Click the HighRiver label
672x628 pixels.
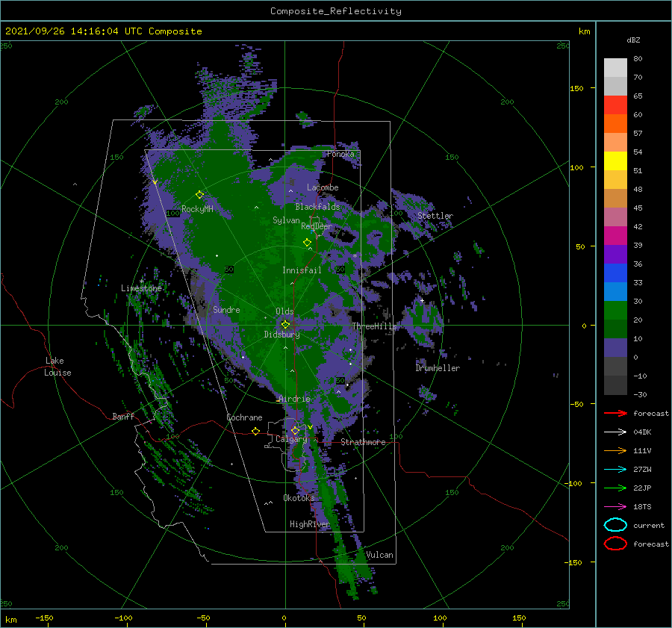coord(309,524)
